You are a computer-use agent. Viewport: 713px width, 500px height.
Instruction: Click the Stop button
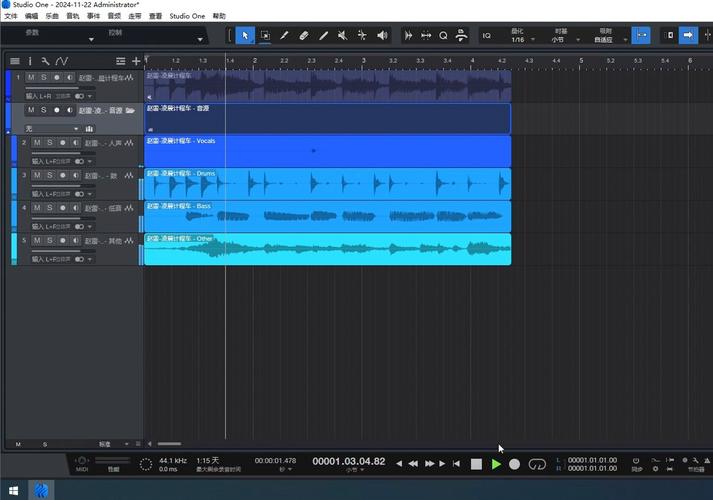coord(476,464)
